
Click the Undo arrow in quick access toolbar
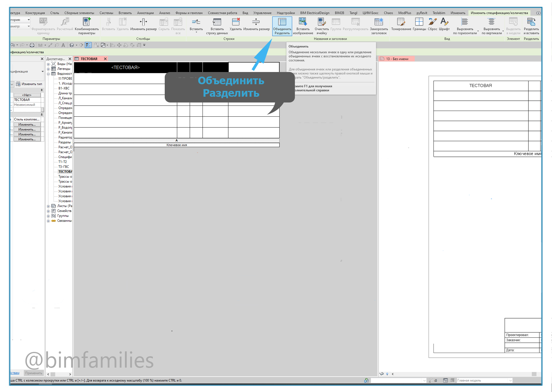[x=13, y=45]
